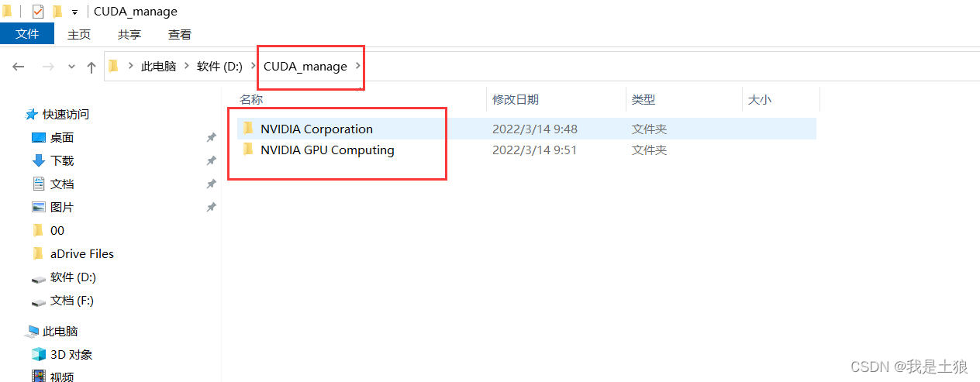The height and width of the screenshot is (382, 980).
Task: Click the Up one level arrow
Action: click(91, 67)
